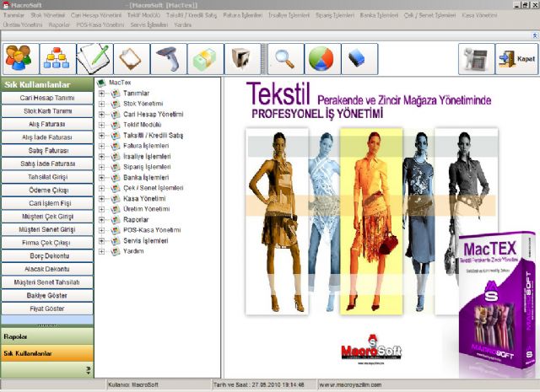Click the Firma Çek Çıkışı button
Viewport: 540px width, 392px height.
(x=47, y=243)
